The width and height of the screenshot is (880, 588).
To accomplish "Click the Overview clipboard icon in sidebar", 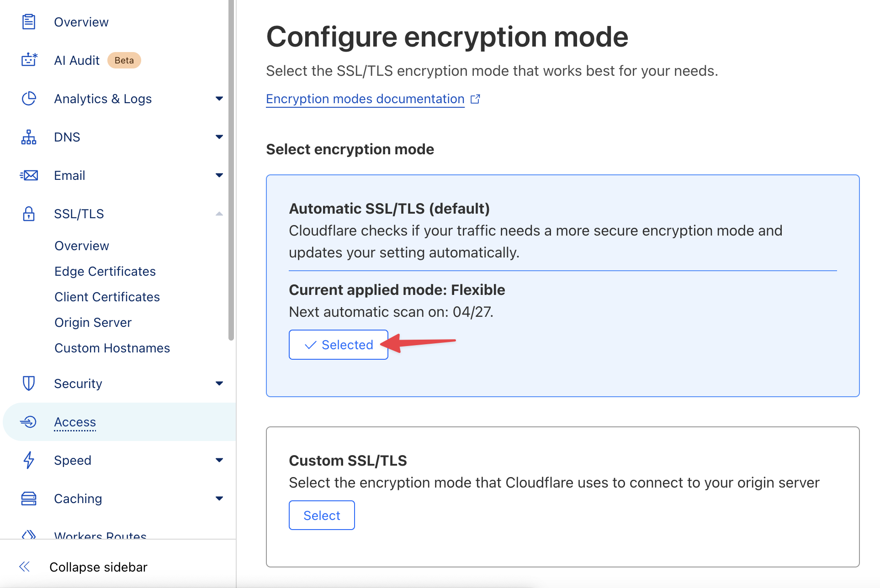I will [x=29, y=22].
